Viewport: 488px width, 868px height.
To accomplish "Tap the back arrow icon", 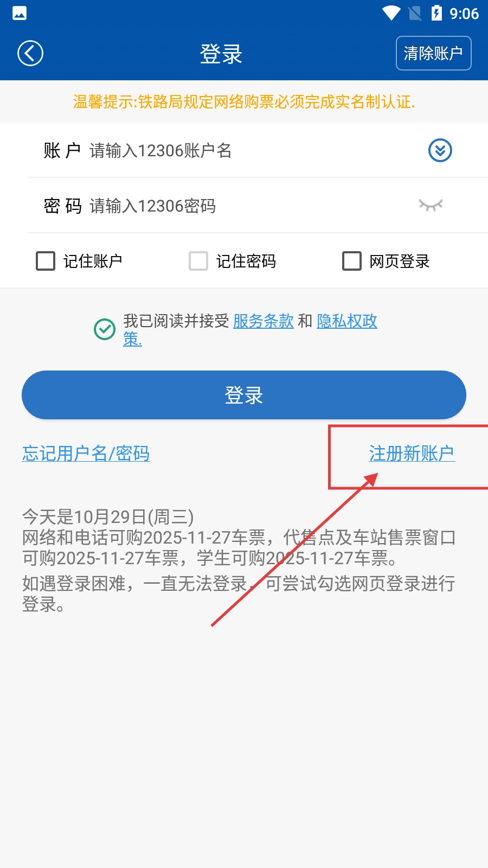I will tap(30, 53).
